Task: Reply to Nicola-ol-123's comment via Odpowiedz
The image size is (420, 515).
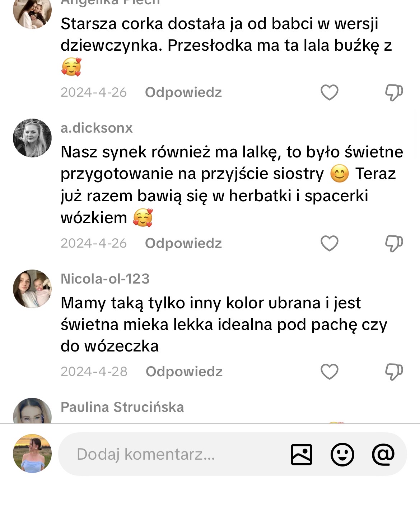Action: pyautogui.click(x=184, y=372)
